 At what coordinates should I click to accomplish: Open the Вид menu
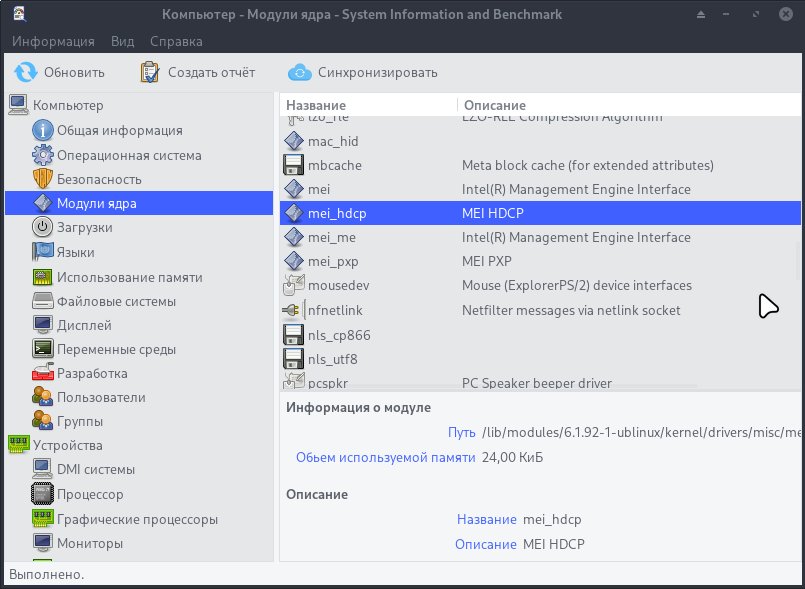[x=122, y=41]
